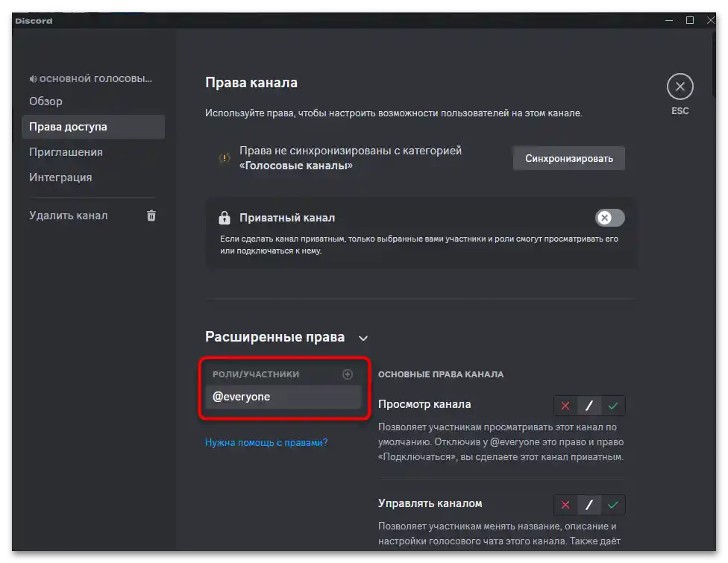This screenshot has height=563, width=728.
Task: Close settings with the ESC button
Action: coord(680,86)
